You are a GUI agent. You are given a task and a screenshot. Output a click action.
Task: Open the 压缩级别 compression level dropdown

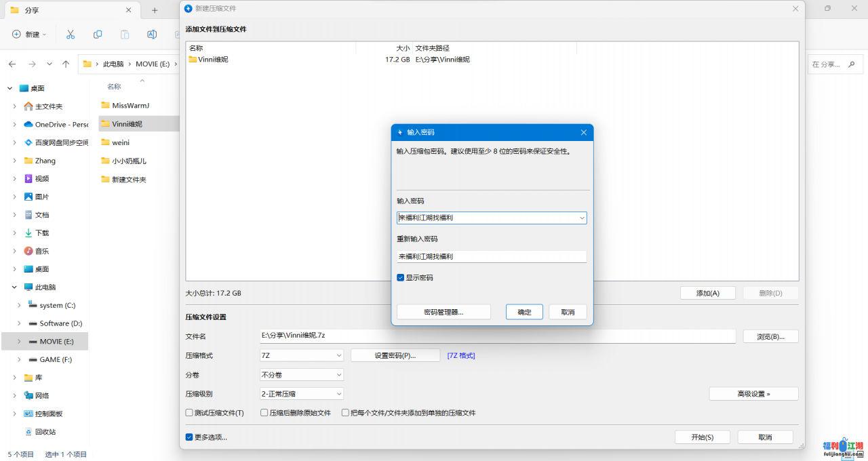[302, 394]
